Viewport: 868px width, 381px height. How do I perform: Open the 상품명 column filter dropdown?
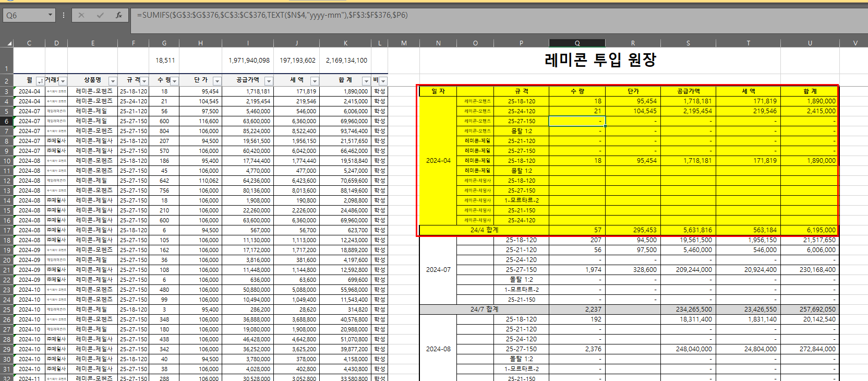(112, 81)
